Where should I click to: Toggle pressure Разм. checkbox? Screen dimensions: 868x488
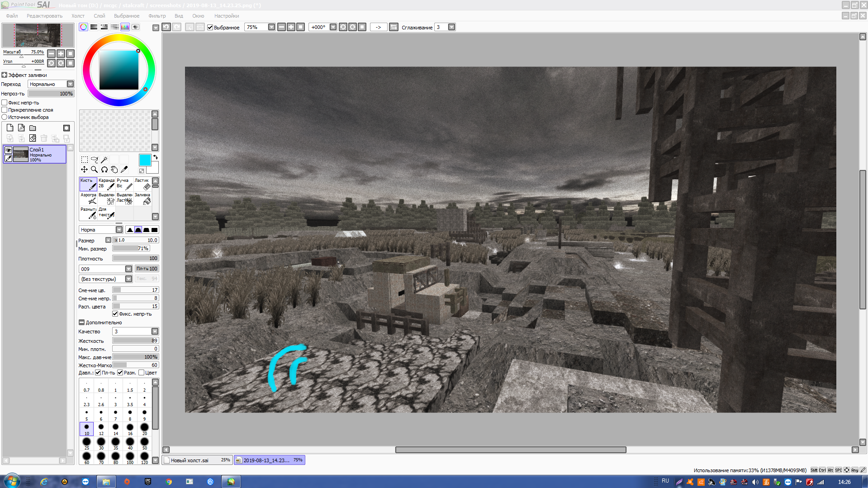120,373
